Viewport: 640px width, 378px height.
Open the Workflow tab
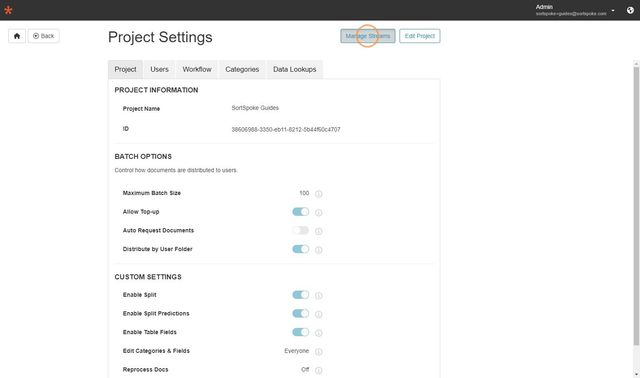197,69
